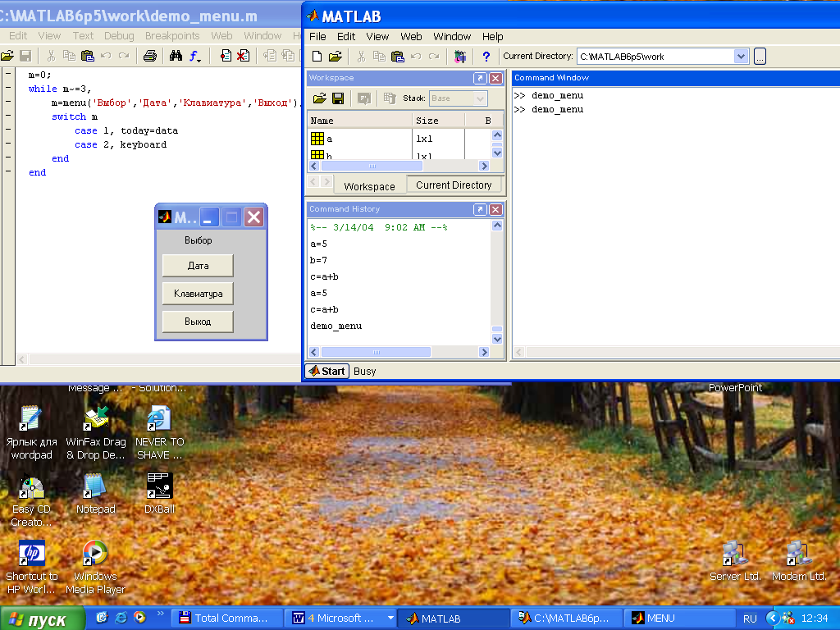Click the Windows пуск start button
The width and height of the screenshot is (840, 630).
(x=42, y=619)
